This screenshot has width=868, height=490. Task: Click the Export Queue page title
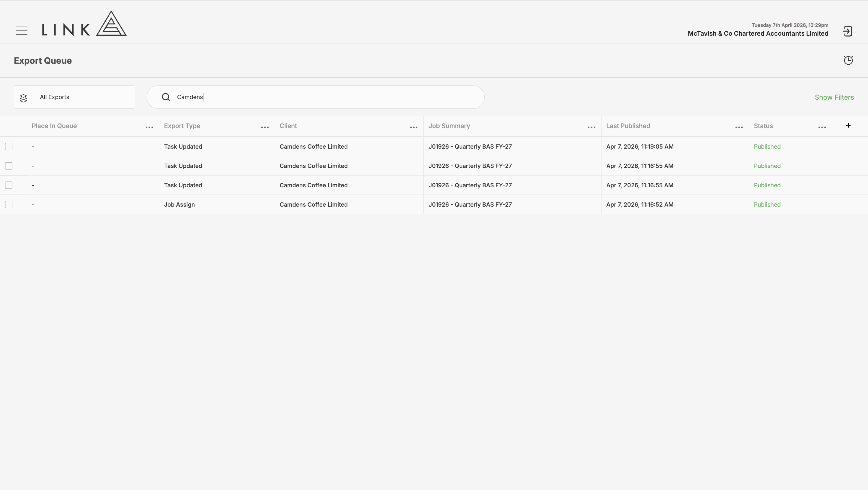(x=43, y=61)
